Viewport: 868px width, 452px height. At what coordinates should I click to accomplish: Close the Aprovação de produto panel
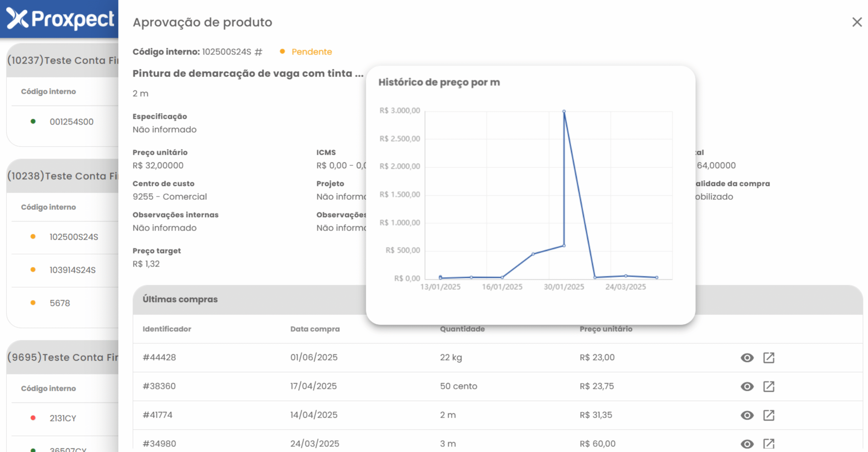[x=856, y=22]
